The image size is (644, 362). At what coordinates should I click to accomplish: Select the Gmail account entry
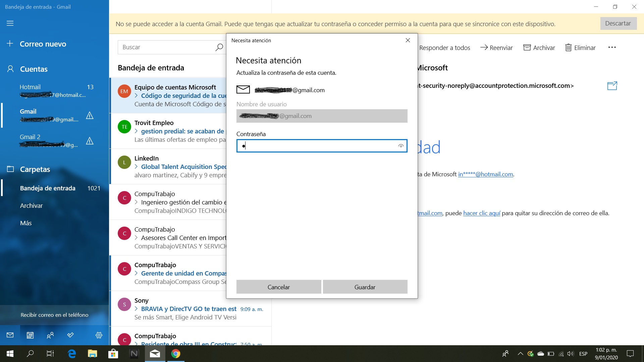click(55, 115)
